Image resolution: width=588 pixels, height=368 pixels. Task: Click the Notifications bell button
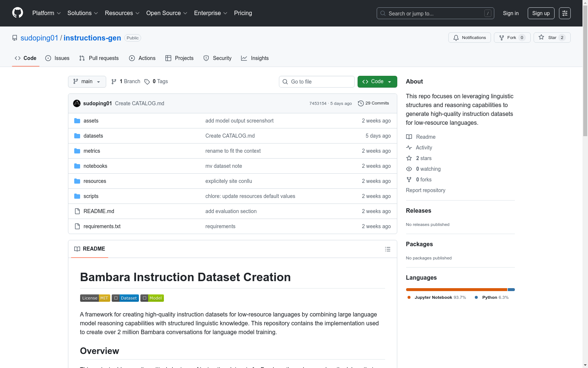[469, 38]
